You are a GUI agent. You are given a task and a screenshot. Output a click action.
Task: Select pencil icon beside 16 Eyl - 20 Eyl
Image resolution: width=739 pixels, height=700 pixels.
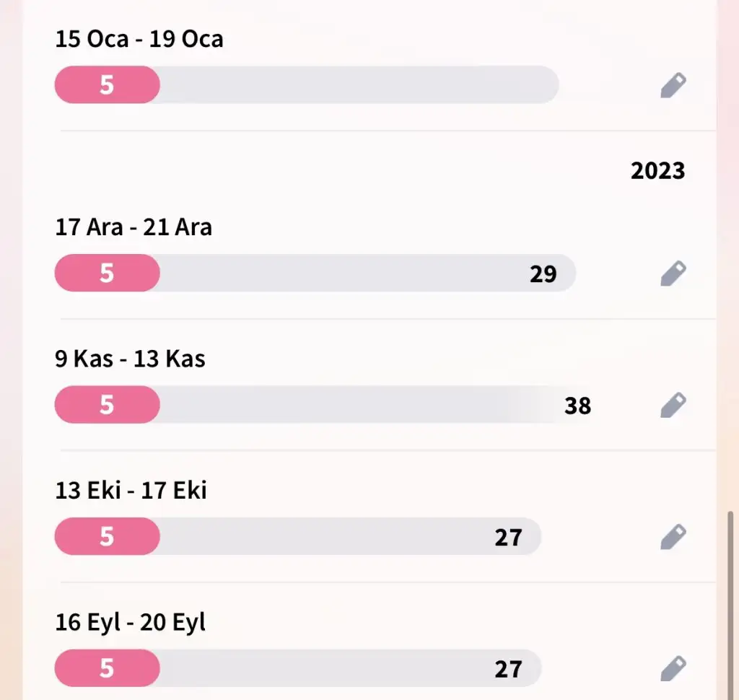[x=673, y=668]
